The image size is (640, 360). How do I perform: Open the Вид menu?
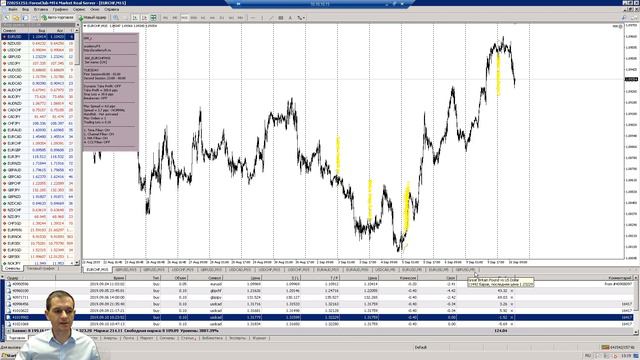click(x=25, y=9)
